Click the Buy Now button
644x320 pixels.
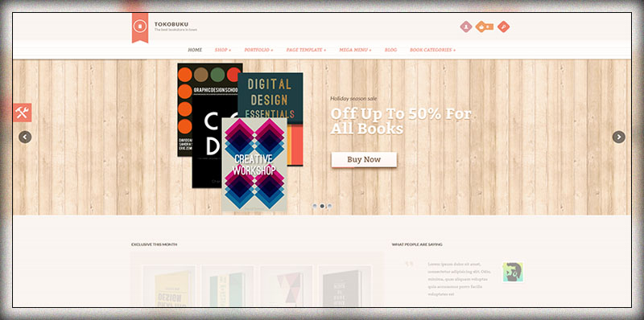point(364,159)
